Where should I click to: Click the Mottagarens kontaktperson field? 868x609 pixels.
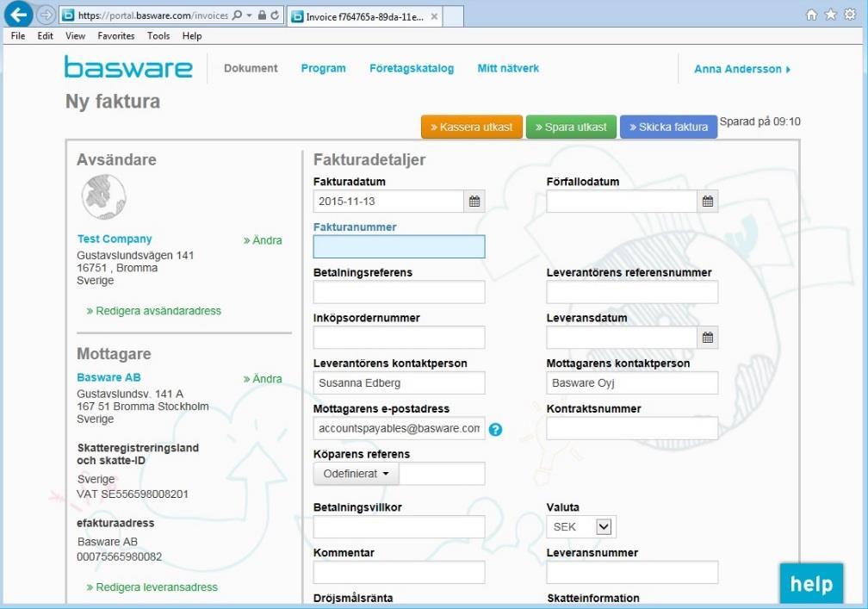[x=632, y=383]
